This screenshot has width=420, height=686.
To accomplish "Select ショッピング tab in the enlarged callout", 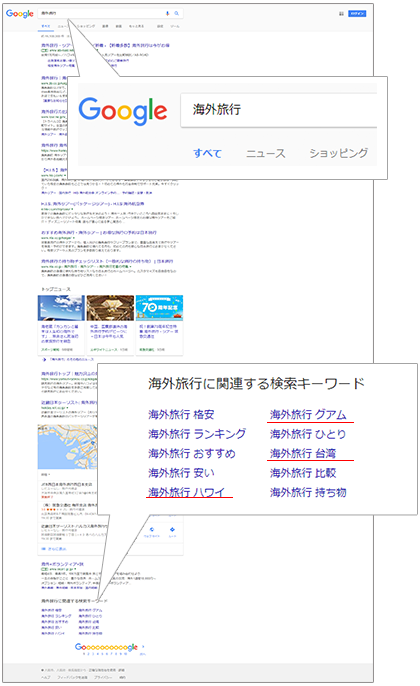I will pos(339,153).
